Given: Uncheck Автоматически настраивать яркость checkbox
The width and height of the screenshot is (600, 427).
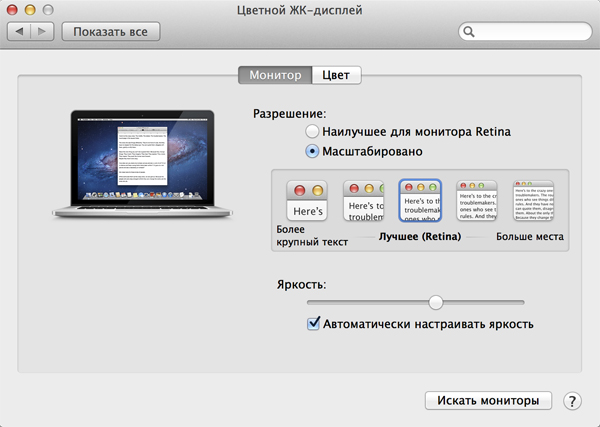Looking at the screenshot, I should click(313, 324).
